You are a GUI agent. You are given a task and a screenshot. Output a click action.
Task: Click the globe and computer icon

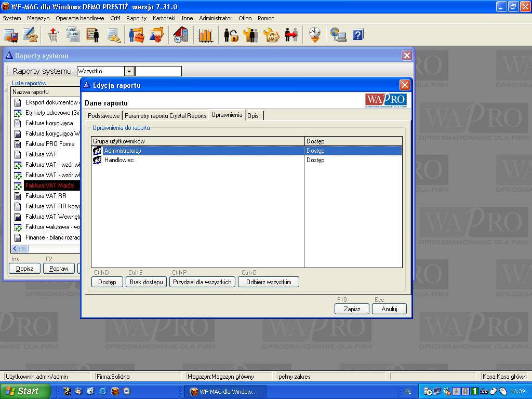(338, 35)
